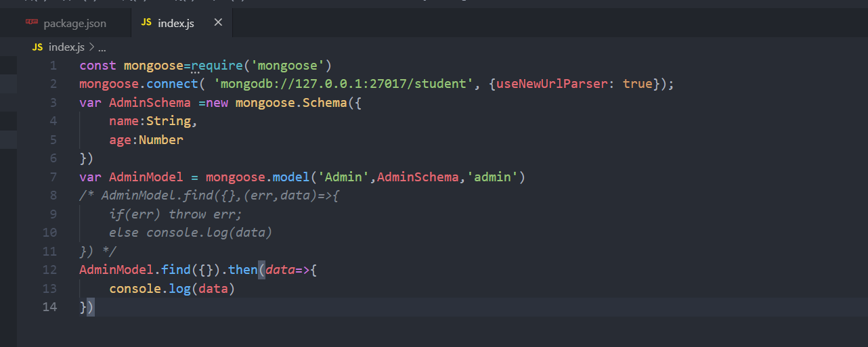This screenshot has height=347, width=868.
Task: Click line number 14 in the gutter
Action: (x=49, y=307)
